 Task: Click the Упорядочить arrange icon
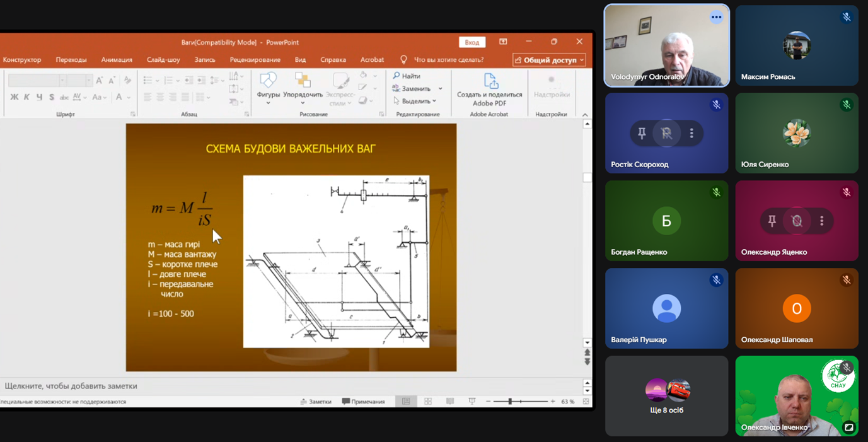[303, 81]
